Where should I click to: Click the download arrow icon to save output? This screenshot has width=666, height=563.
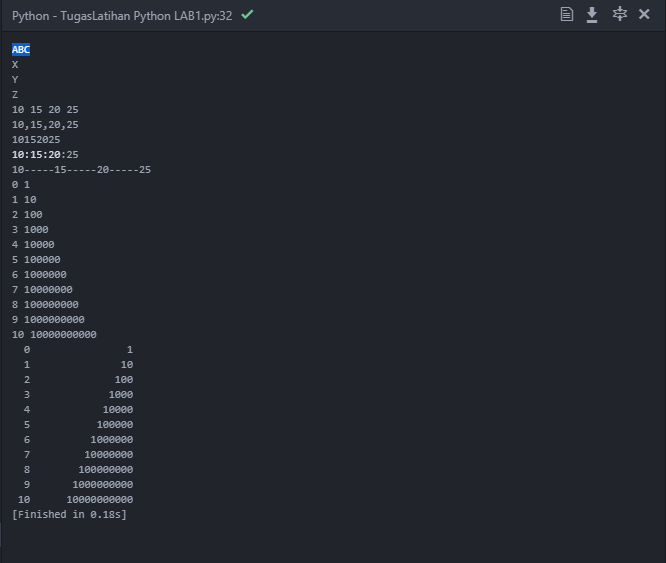[x=592, y=15]
